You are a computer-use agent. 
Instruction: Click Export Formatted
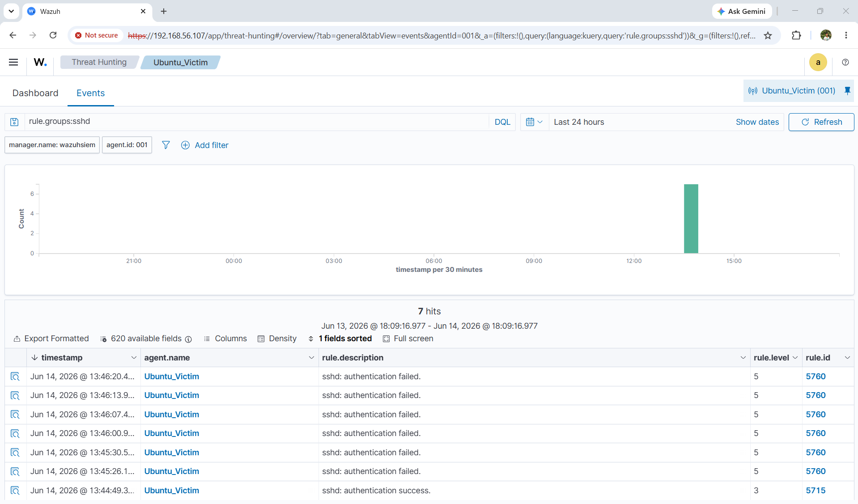tap(51, 339)
